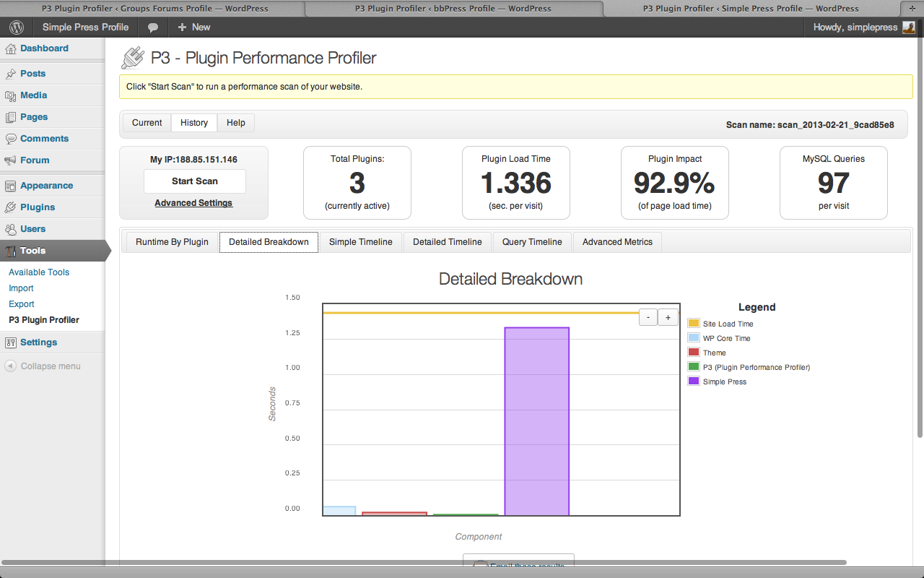Click the Start Scan button
The height and width of the screenshot is (578, 924).
195,181
